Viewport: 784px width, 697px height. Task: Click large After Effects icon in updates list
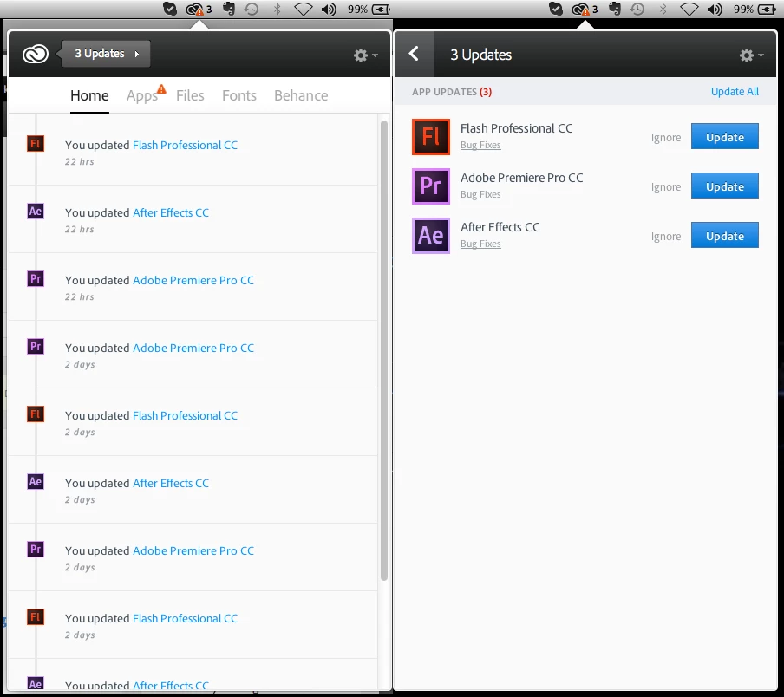pos(431,236)
